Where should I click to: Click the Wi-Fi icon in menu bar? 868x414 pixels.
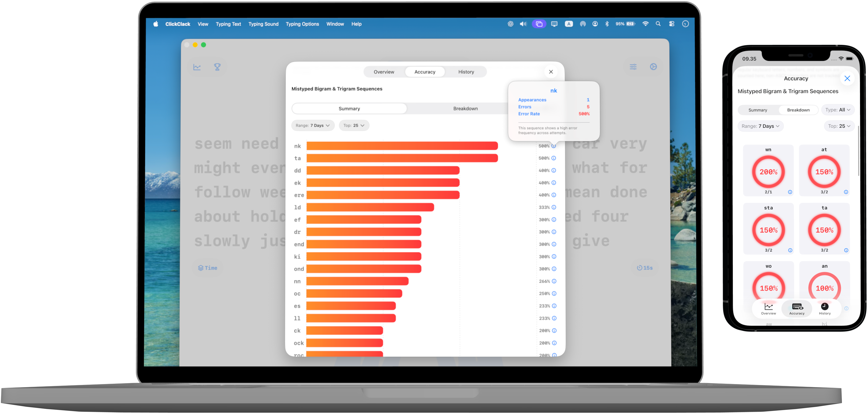(645, 24)
